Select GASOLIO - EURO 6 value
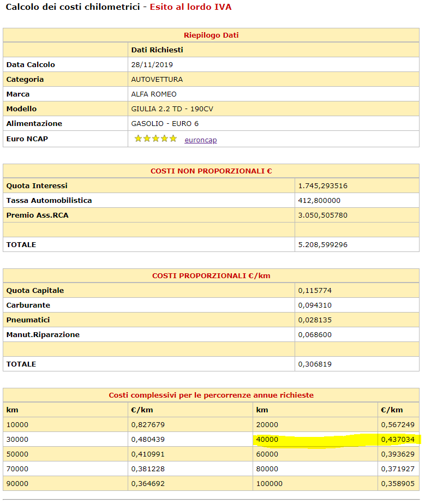425x504 pixels. [165, 124]
